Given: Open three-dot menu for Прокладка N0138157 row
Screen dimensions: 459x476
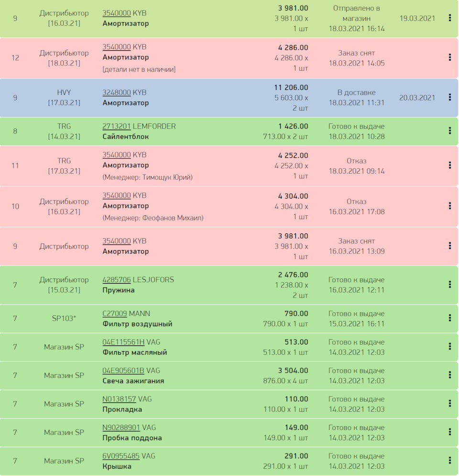Looking at the screenshot, I should click(x=449, y=403).
